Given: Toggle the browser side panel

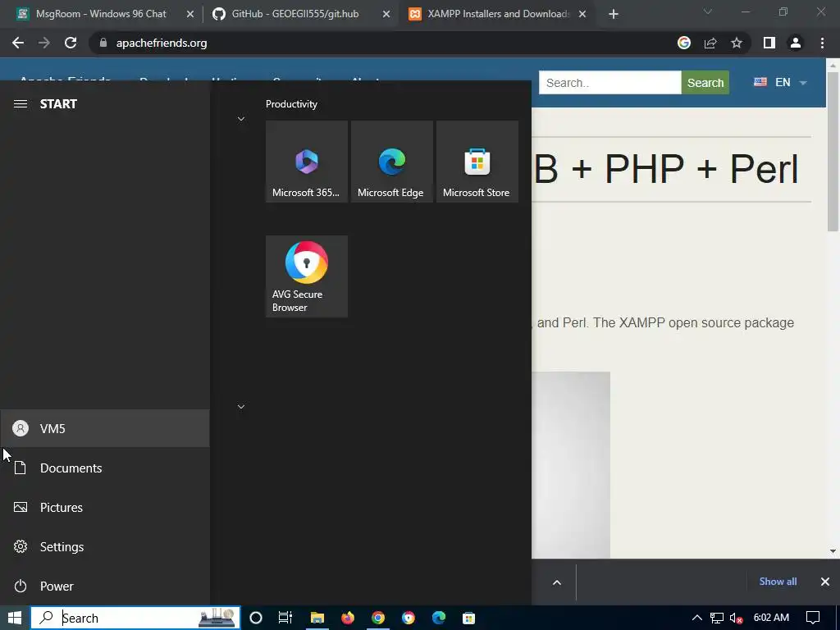Looking at the screenshot, I should tap(769, 43).
